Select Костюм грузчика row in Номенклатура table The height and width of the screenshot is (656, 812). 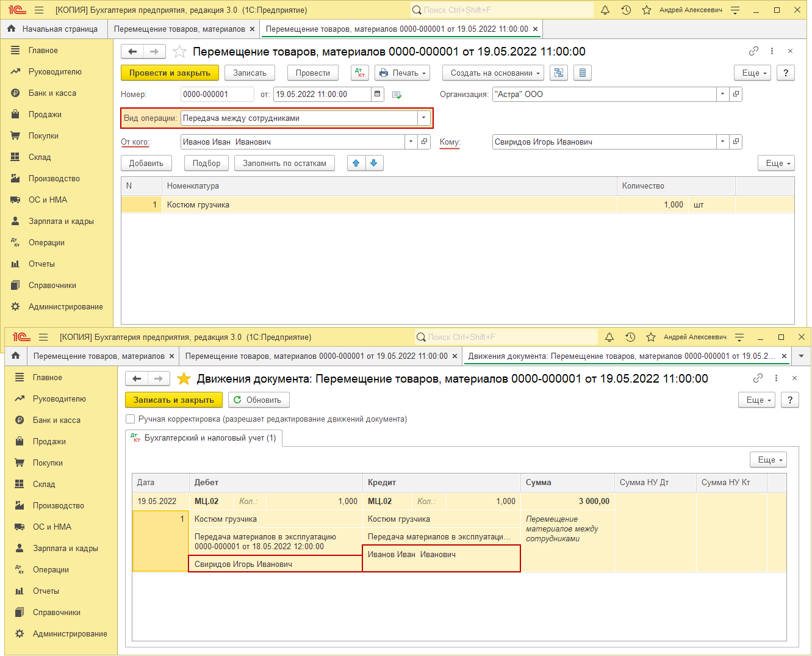pos(458,204)
